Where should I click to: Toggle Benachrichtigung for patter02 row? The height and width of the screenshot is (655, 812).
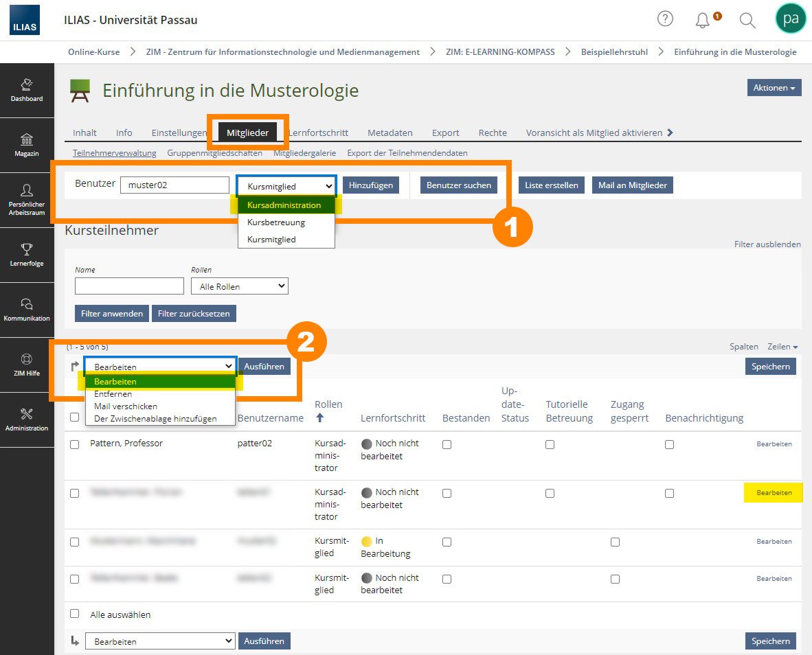point(670,444)
